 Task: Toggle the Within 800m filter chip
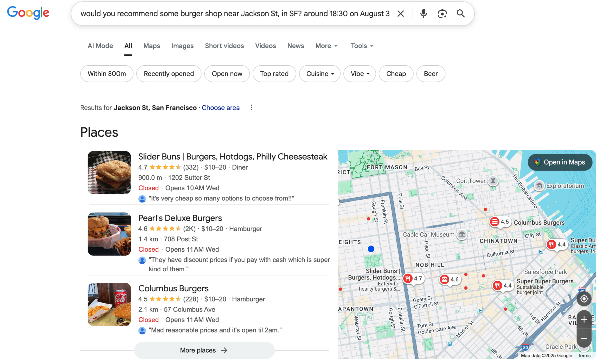(107, 74)
